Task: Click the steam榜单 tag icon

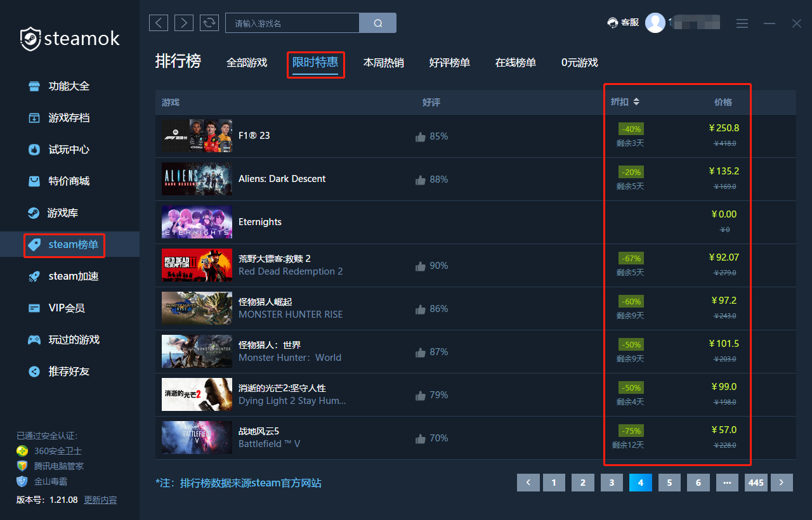Action: tap(34, 245)
